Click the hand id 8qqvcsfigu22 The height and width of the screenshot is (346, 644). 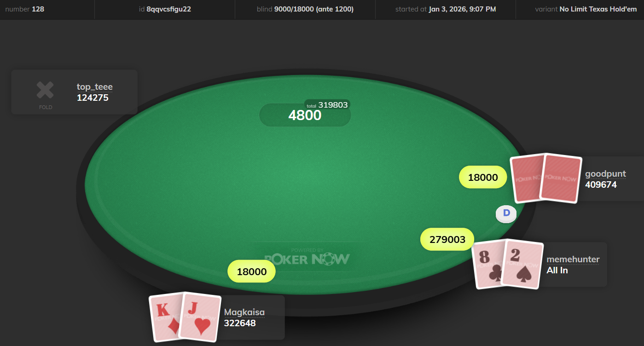tap(165, 9)
